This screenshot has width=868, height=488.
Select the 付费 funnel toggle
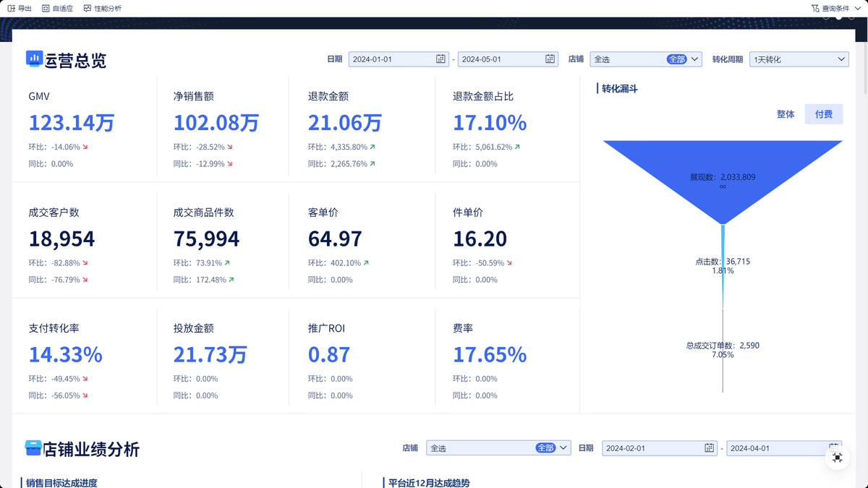pos(824,114)
